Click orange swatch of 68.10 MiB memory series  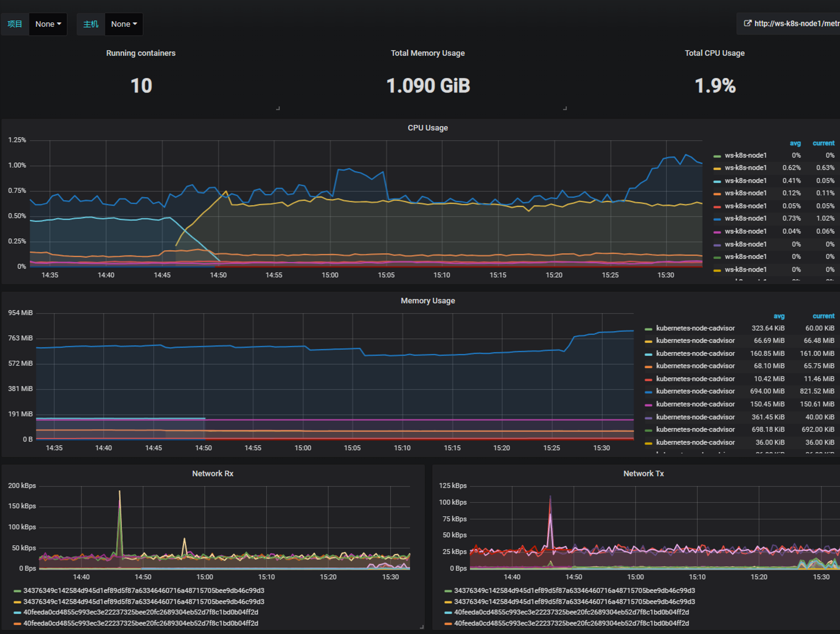click(x=648, y=366)
